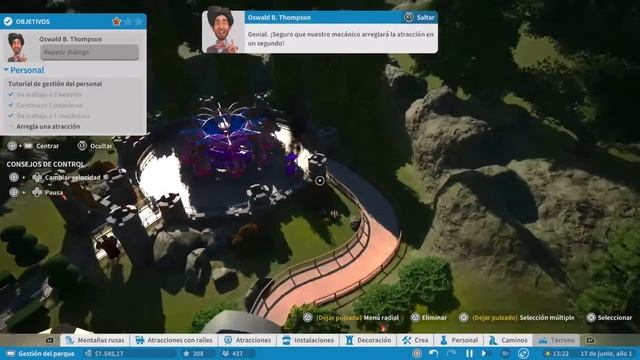Click Tutorial de gestión del personal heading
The height and width of the screenshot is (360, 640).
pyautogui.click(x=55, y=84)
